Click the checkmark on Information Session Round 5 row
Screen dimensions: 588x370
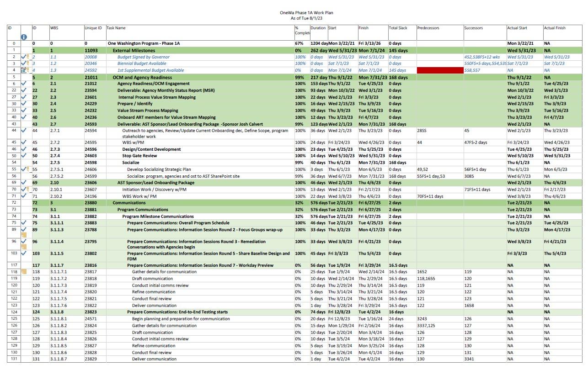coord(24,253)
